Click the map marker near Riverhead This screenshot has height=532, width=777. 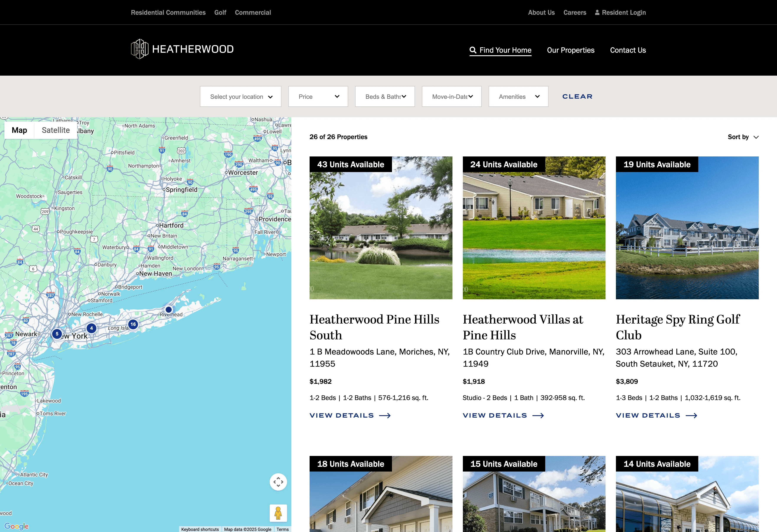[x=169, y=309]
